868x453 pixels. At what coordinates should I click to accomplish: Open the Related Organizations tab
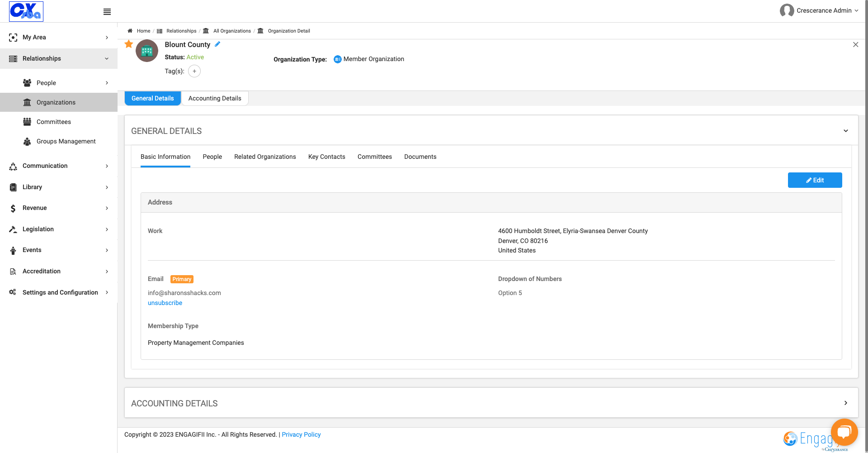265,157
